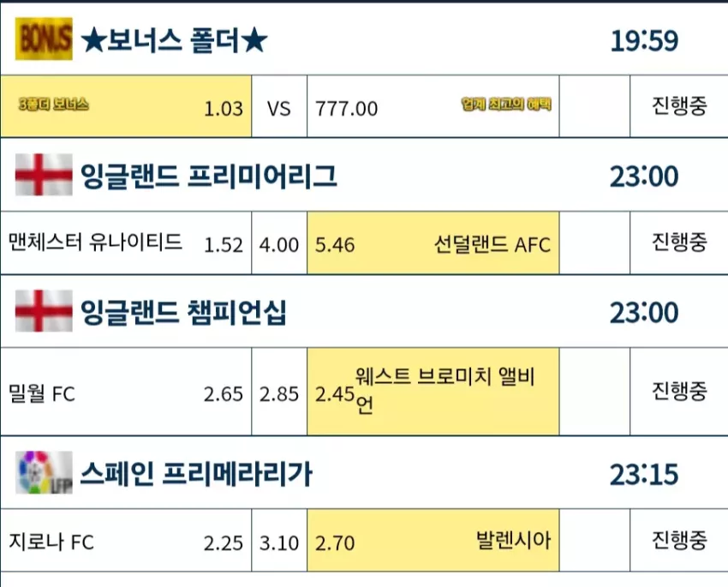Toggle the 웨스트 브로미치 앨비언 2.45 selection
Image resolution: width=728 pixels, height=587 pixels.
click(x=433, y=392)
